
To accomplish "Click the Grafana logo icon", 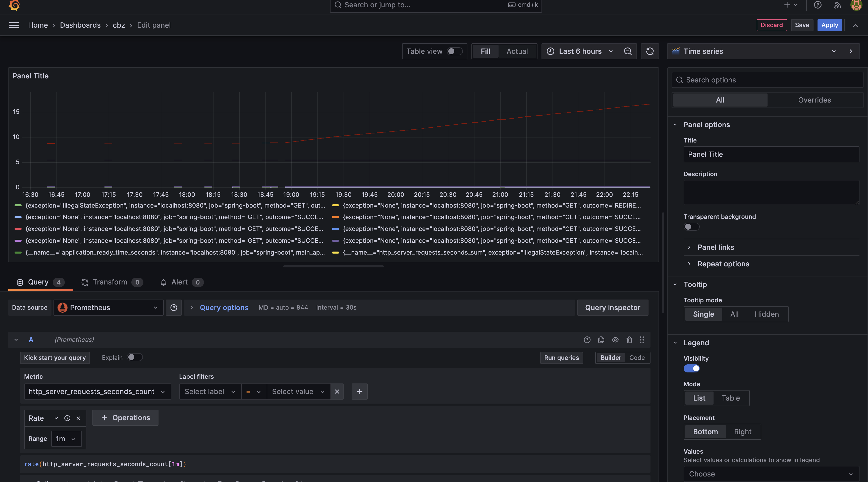I will click(14, 5).
